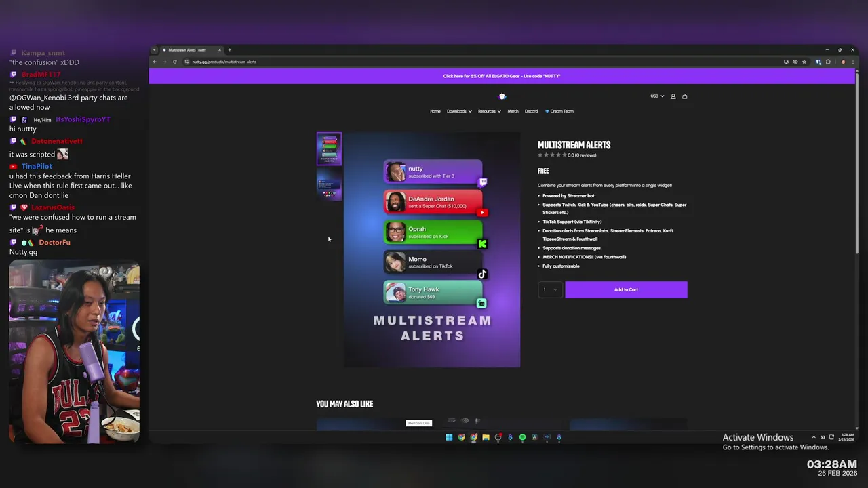Click the MULTISTREAM ALERTS product title

pos(574,145)
